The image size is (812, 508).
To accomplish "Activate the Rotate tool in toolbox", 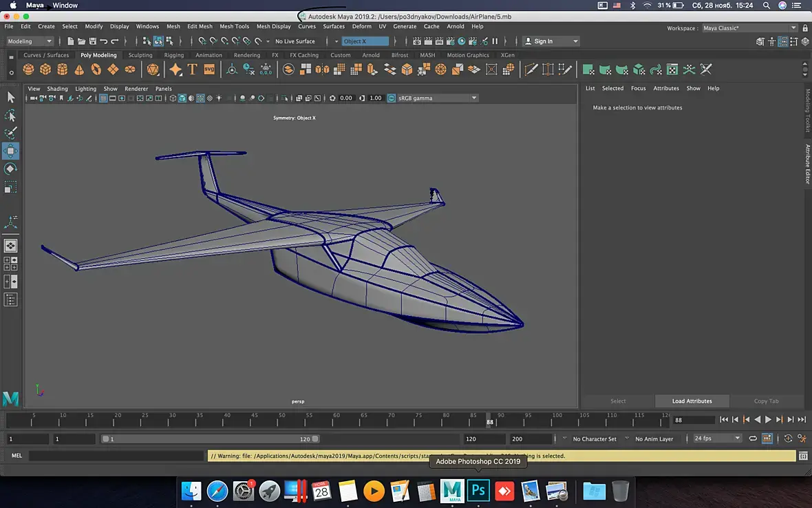I will tap(10, 169).
